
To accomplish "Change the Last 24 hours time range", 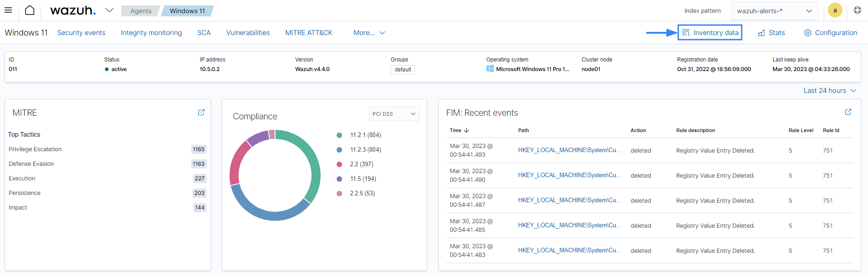I will point(830,91).
